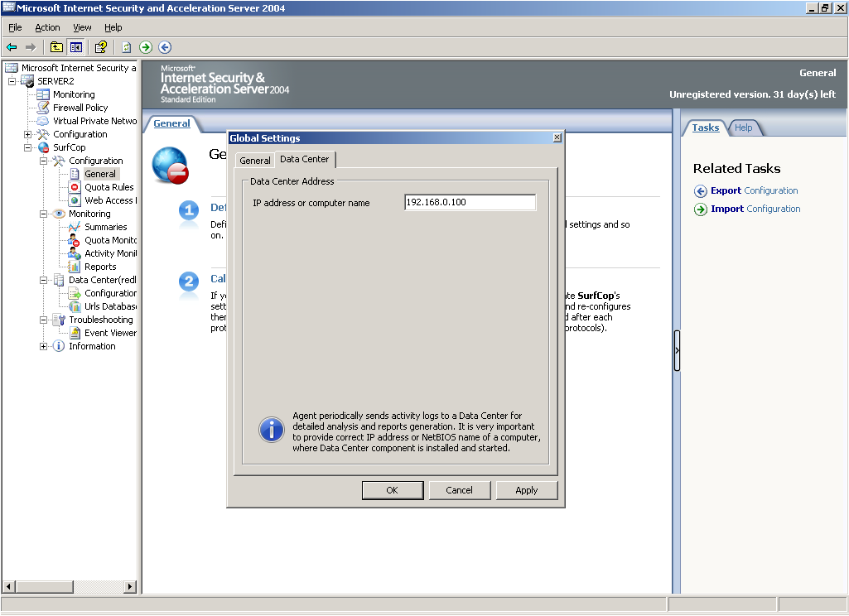Click Import Configuration link
Screen dimensions: 849x616
755,209
